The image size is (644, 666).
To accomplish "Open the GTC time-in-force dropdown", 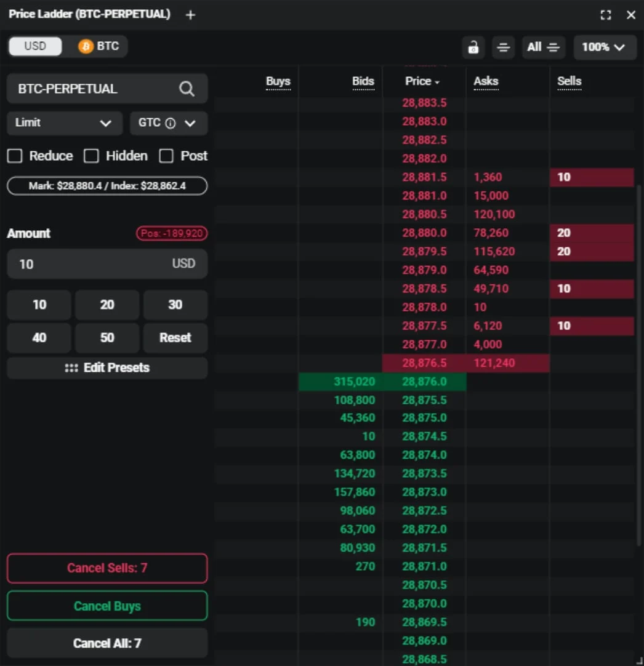I will click(x=168, y=123).
